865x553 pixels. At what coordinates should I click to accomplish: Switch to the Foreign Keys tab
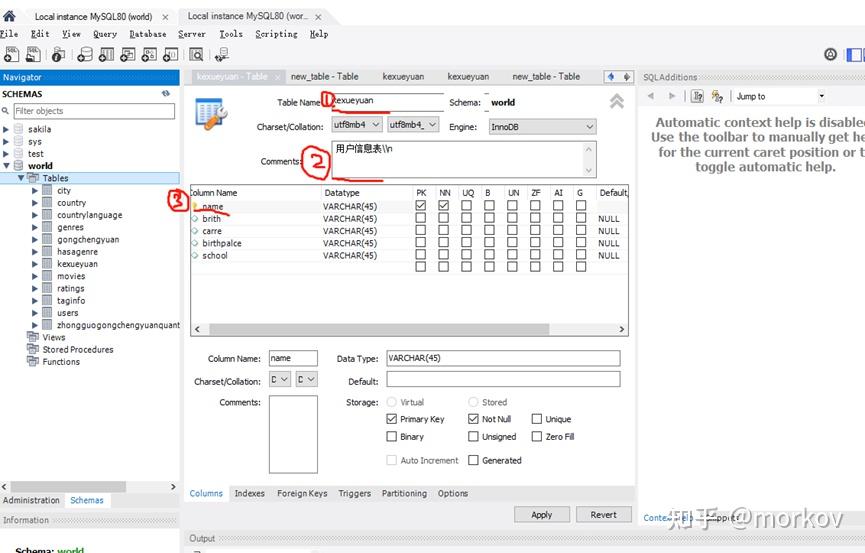[302, 493]
